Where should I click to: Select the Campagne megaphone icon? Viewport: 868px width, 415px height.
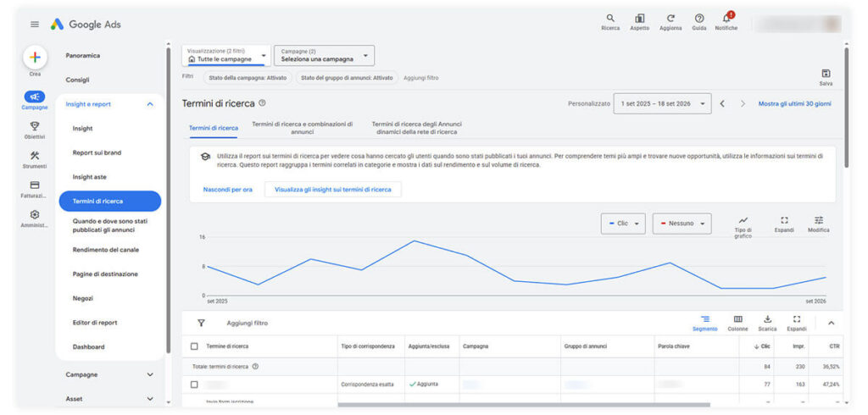click(35, 97)
